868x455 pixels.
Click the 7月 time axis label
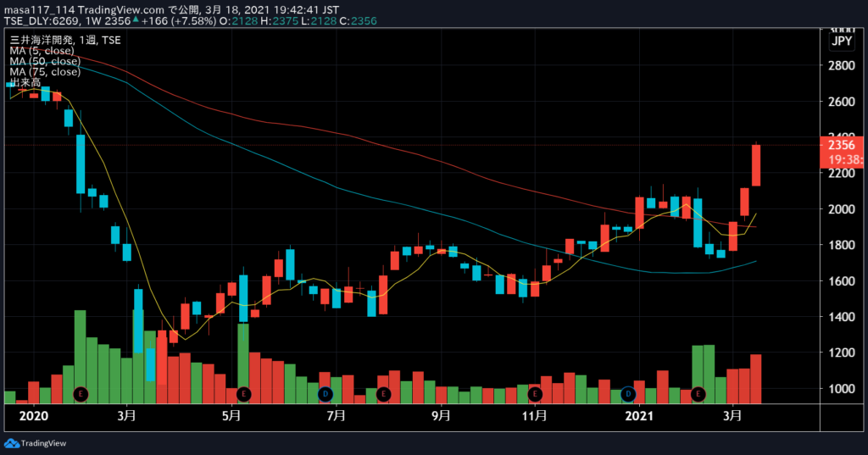[336, 416]
